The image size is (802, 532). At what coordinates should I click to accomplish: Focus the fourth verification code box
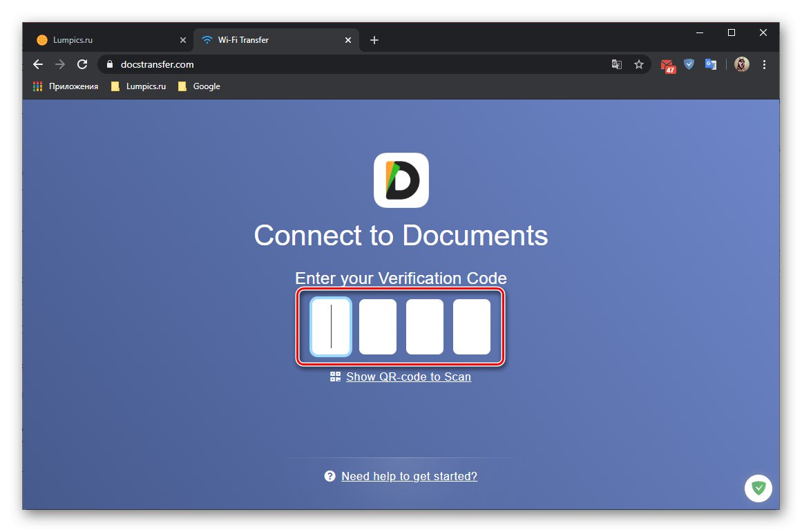472,326
